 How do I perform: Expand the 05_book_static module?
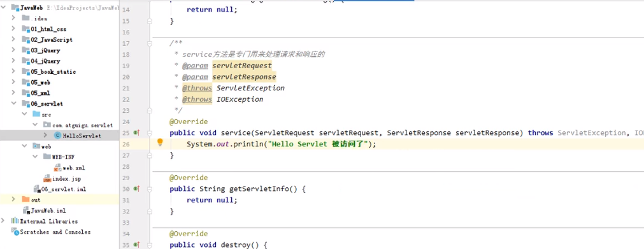[13, 71]
